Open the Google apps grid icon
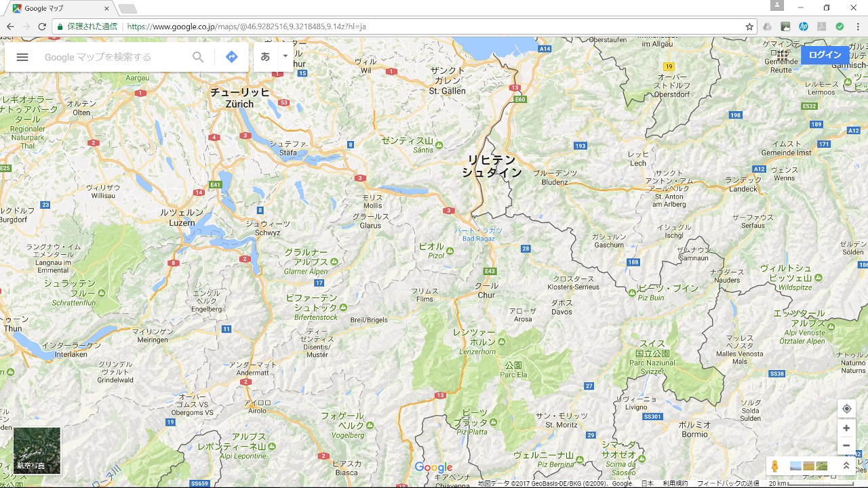 point(783,55)
